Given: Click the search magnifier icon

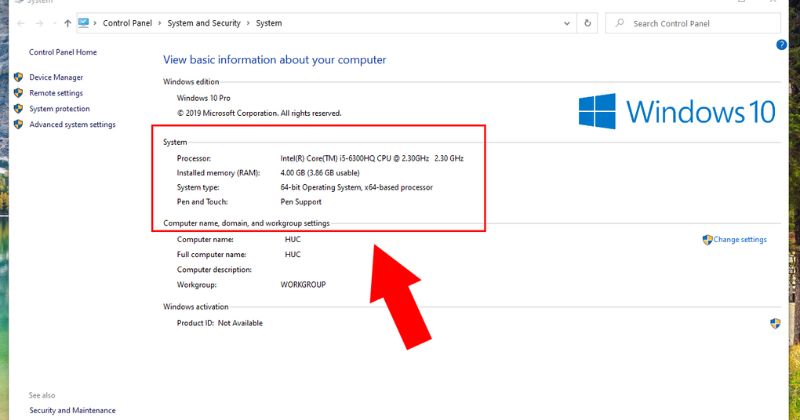Looking at the screenshot, I should coord(619,23).
